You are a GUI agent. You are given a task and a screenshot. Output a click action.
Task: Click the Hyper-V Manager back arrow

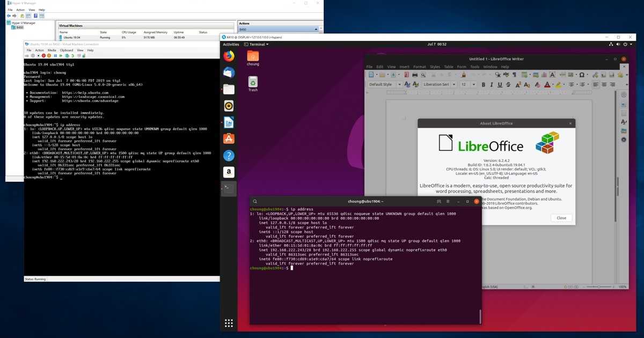tap(9, 16)
